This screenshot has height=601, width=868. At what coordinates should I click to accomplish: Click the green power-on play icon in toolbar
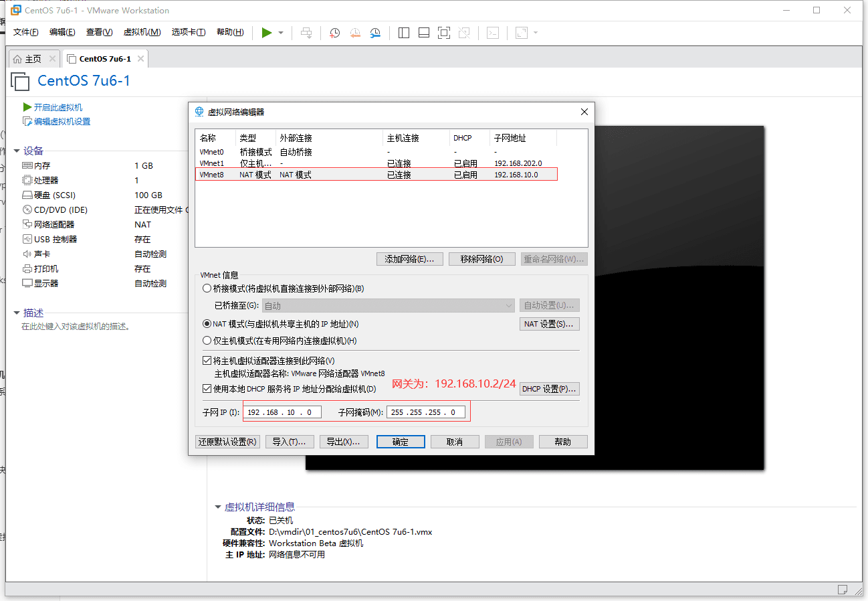pos(267,33)
